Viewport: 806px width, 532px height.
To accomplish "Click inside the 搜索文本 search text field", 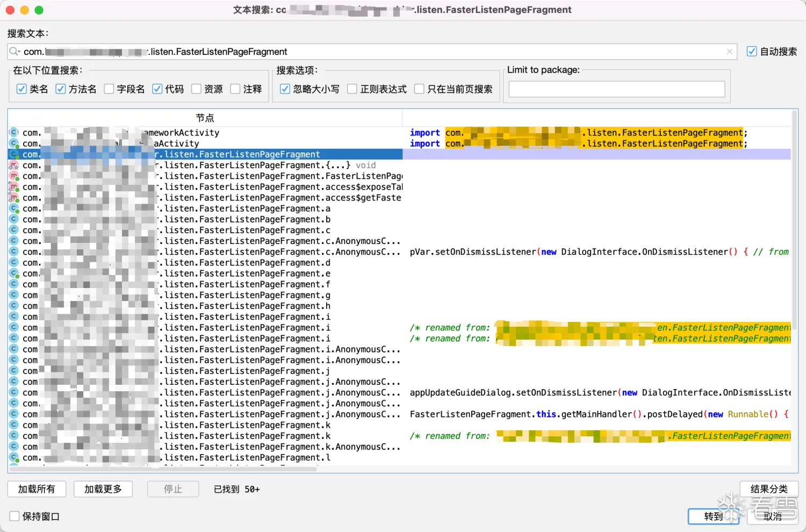I will 372,52.
